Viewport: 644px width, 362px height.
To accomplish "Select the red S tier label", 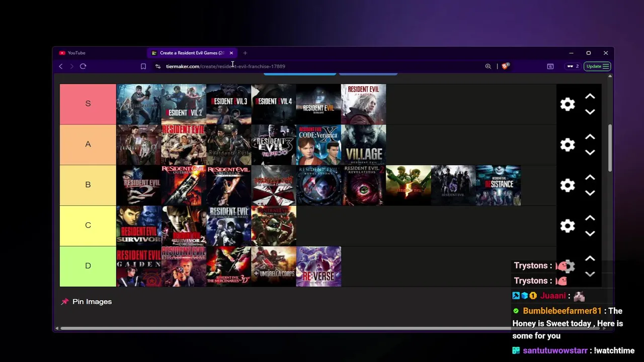I will (88, 104).
